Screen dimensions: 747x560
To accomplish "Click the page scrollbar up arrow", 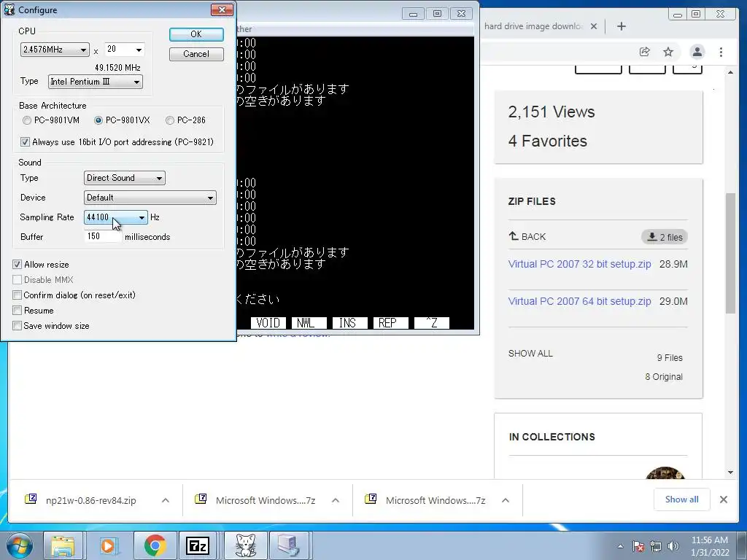I will coord(731,72).
